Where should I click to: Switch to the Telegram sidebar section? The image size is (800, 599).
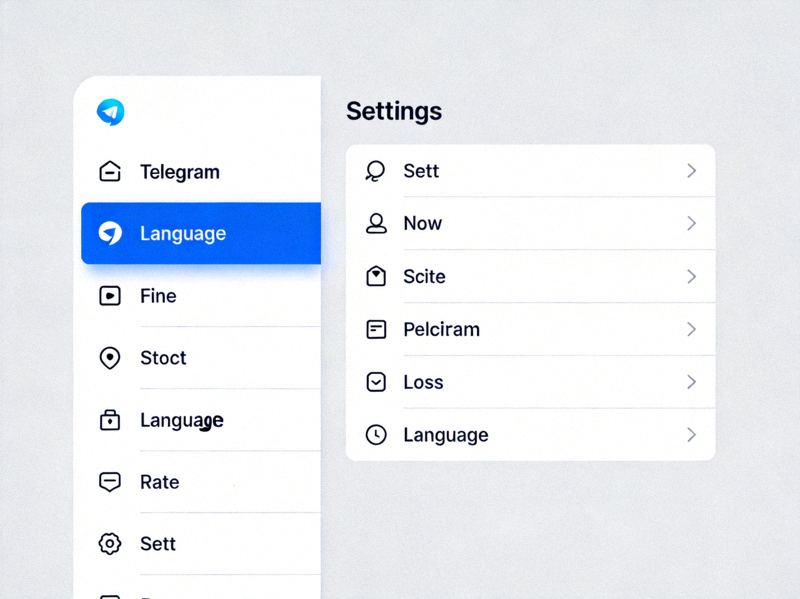tap(180, 172)
